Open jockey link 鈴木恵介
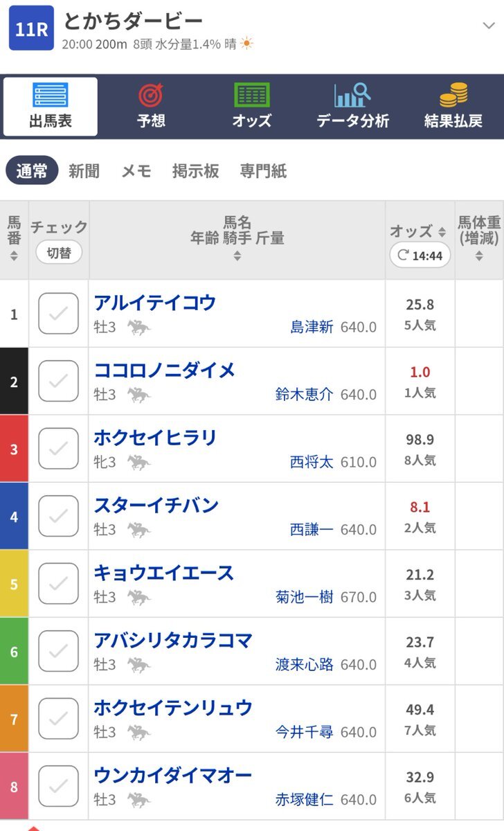The image size is (504, 831). tap(304, 395)
